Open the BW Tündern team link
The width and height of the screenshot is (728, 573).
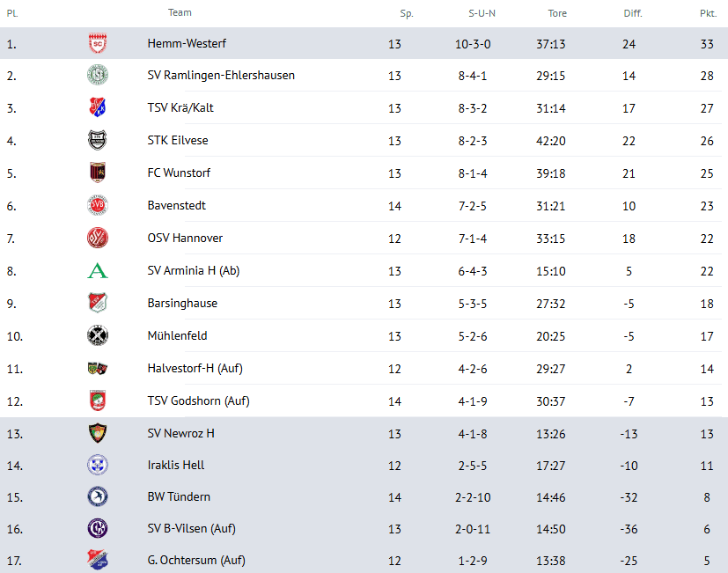pos(179,497)
